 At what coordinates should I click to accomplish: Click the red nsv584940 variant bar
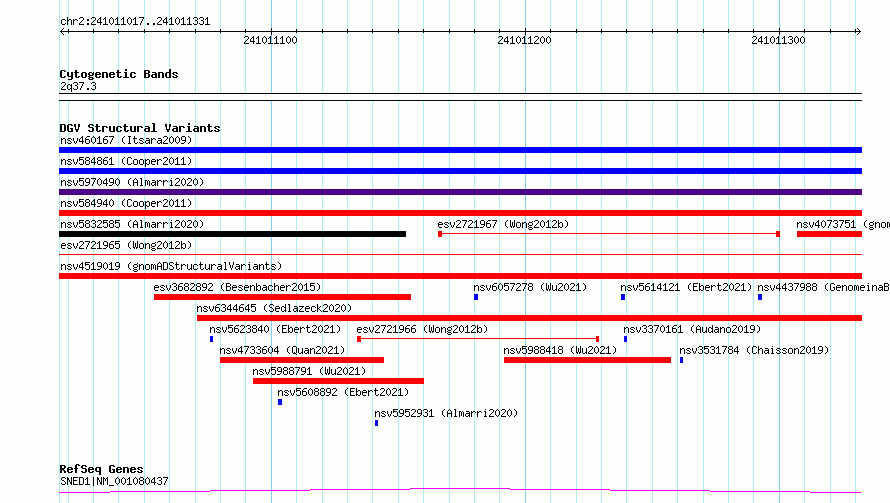click(x=460, y=213)
